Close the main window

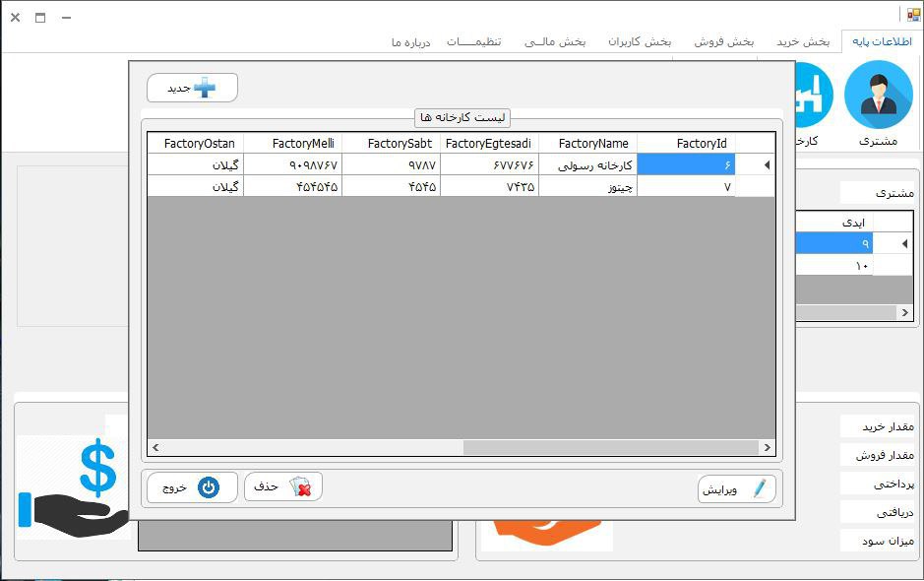pos(16,18)
